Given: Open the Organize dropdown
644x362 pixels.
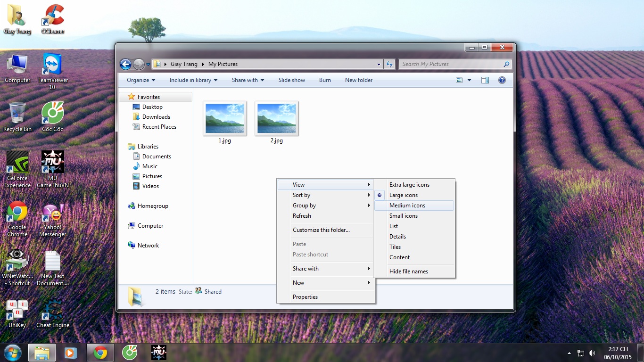Looking at the screenshot, I should coord(141,80).
